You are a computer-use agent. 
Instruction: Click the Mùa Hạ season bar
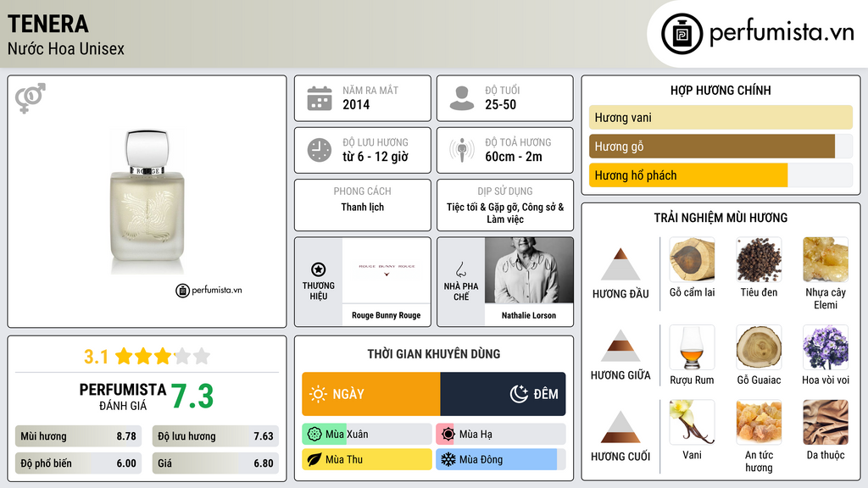pyautogui.click(x=501, y=435)
